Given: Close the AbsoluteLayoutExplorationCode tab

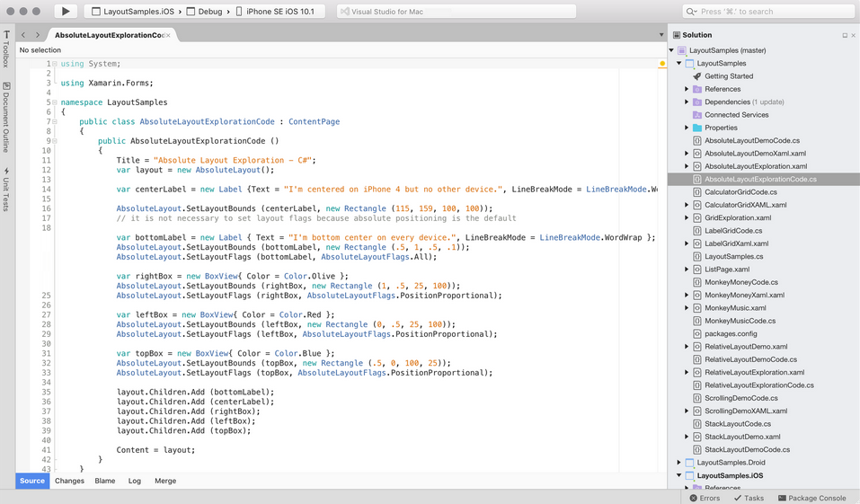Looking at the screenshot, I should pyautogui.click(x=168, y=35).
